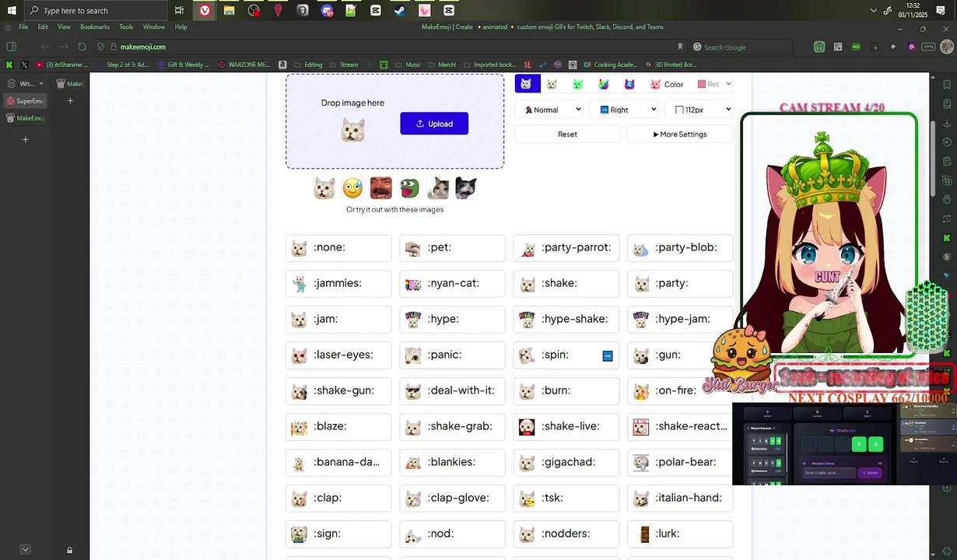
Task: Switch to the SuperEmo tab
Action: [25, 101]
